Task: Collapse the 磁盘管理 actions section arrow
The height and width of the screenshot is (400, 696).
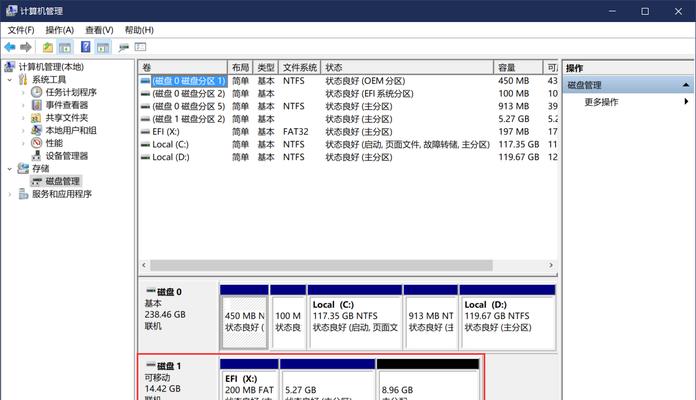Action: click(x=686, y=85)
